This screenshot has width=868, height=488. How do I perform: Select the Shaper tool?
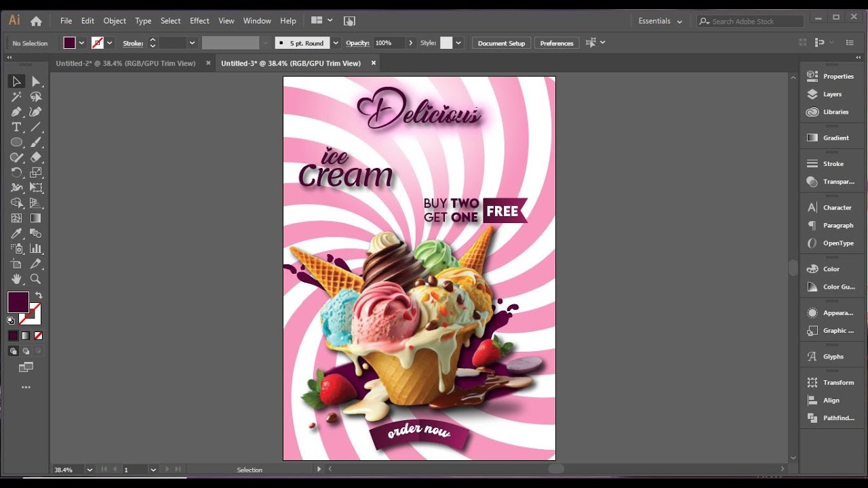click(x=16, y=157)
